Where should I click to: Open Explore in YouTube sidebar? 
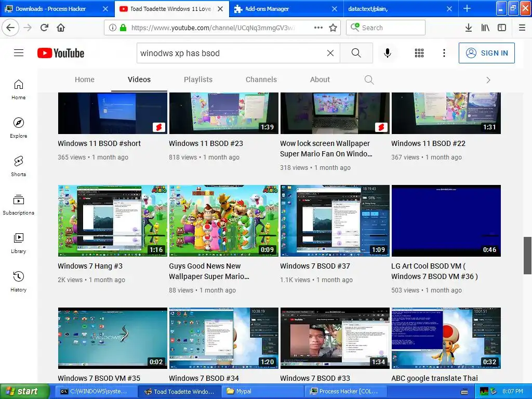[x=19, y=128]
